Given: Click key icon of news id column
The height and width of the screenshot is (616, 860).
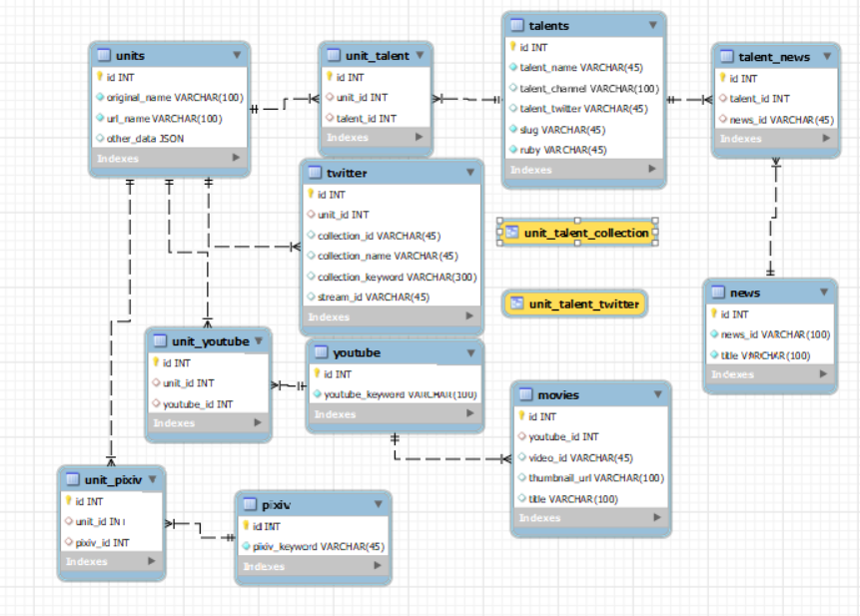Looking at the screenshot, I should click(714, 312).
